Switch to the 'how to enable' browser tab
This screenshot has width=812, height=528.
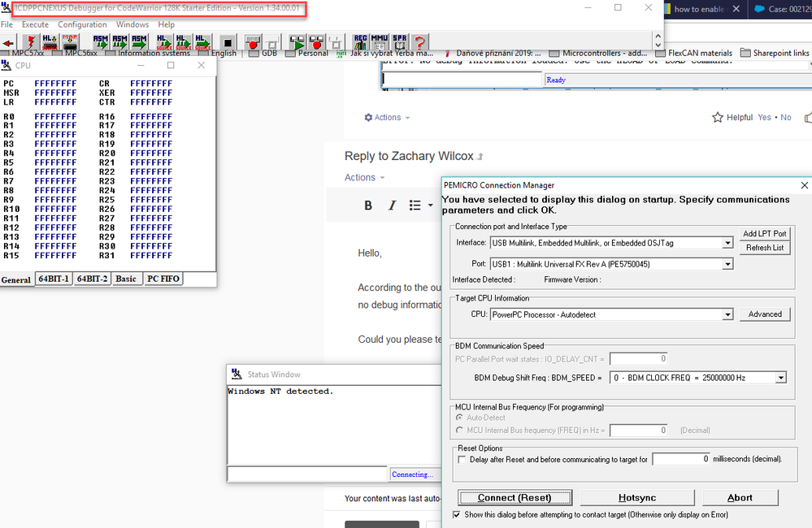700,9
